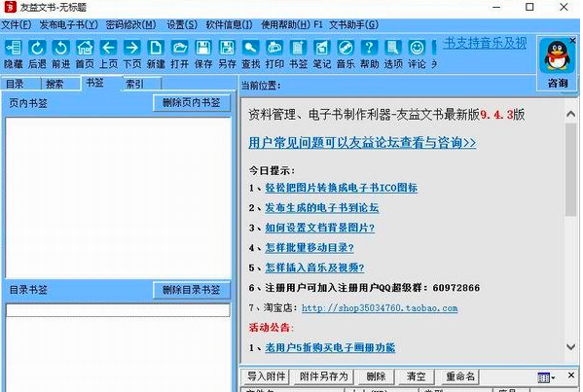Open the 使用帮助(H) menu
583x392 pixels.
pos(285,25)
